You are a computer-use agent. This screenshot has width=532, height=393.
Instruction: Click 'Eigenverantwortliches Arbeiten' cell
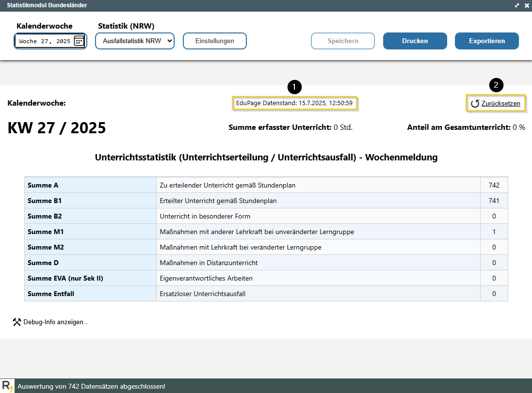(x=318, y=278)
